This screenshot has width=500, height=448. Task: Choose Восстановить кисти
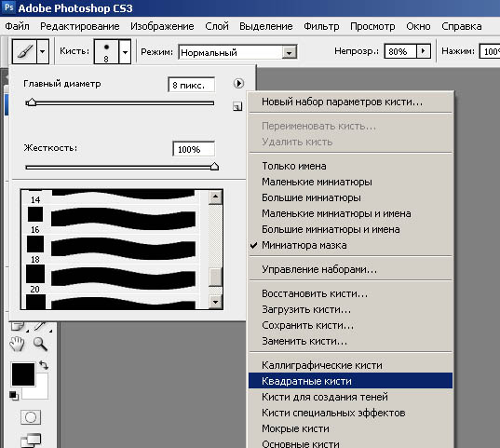click(350, 293)
